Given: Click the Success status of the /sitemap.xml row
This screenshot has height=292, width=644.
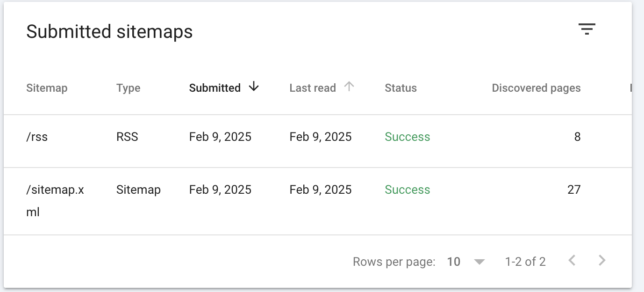Looking at the screenshot, I should click(407, 190).
